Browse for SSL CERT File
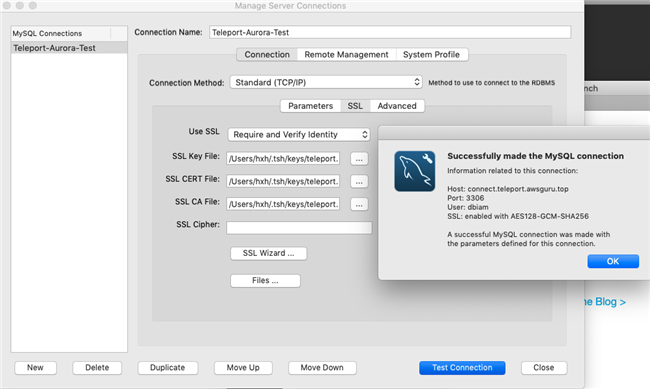Viewport: 650px width, 389px height. (x=359, y=182)
